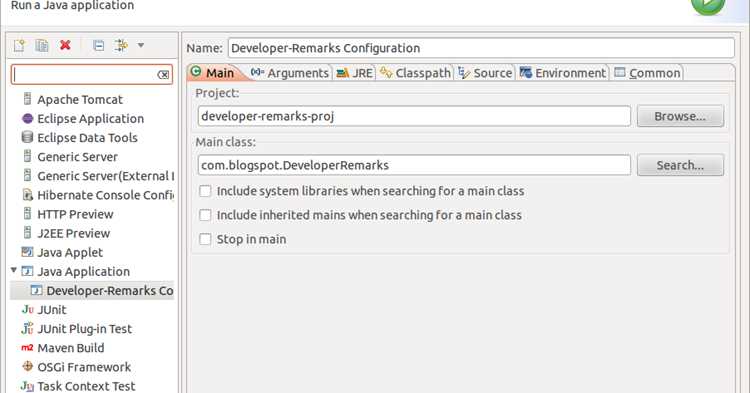Open the Classpath tab
750x393 pixels.
pyautogui.click(x=415, y=73)
